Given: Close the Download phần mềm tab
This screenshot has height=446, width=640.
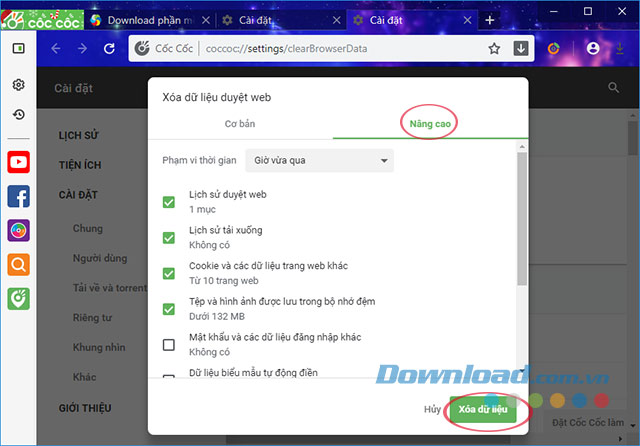Looking at the screenshot, I should click(x=206, y=20).
